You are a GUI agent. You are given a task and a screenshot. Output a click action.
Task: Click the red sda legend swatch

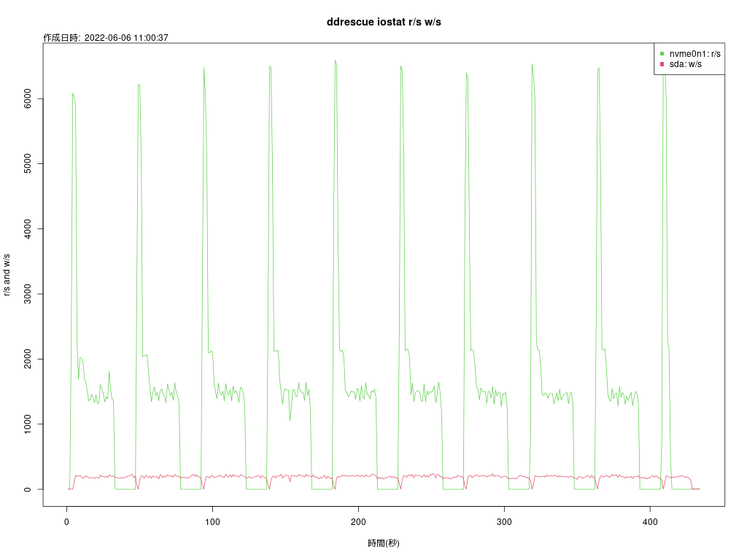click(662, 64)
